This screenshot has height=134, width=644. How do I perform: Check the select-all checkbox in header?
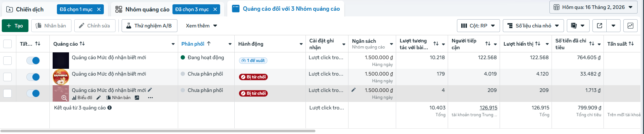point(7,44)
